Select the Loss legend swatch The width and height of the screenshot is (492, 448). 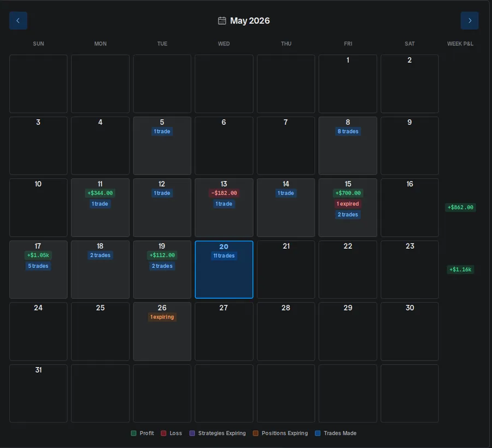(163, 433)
